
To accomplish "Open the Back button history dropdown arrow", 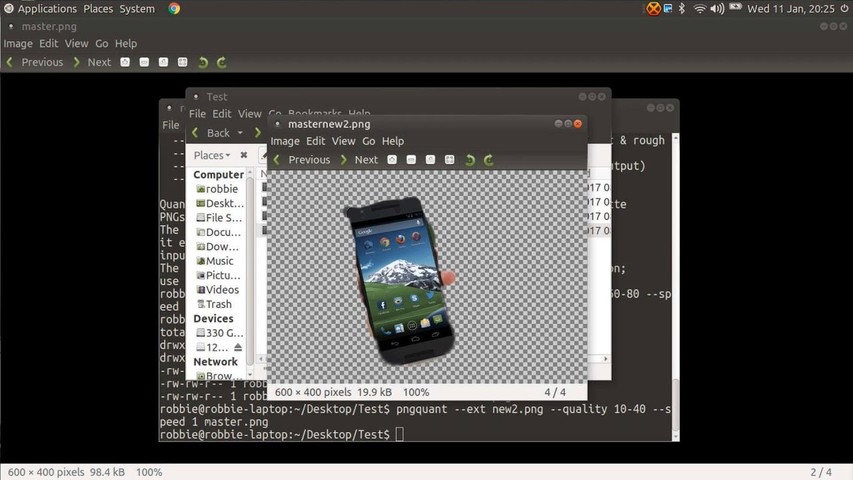I will (x=239, y=133).
